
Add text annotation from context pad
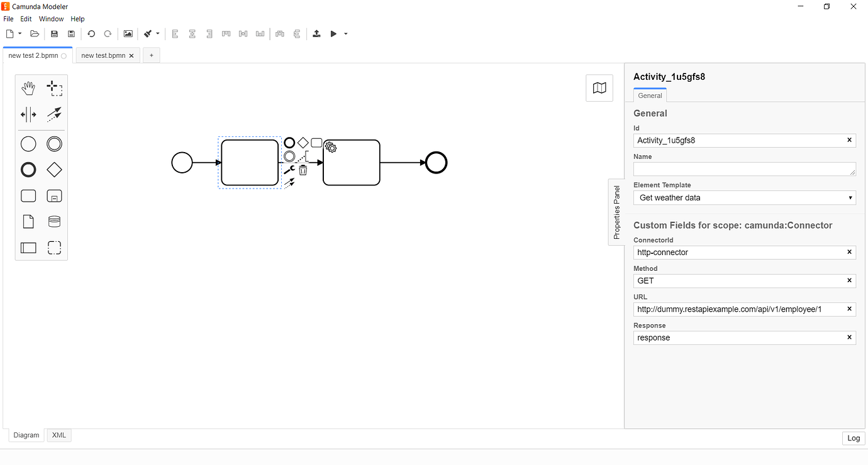coord(303,156)
